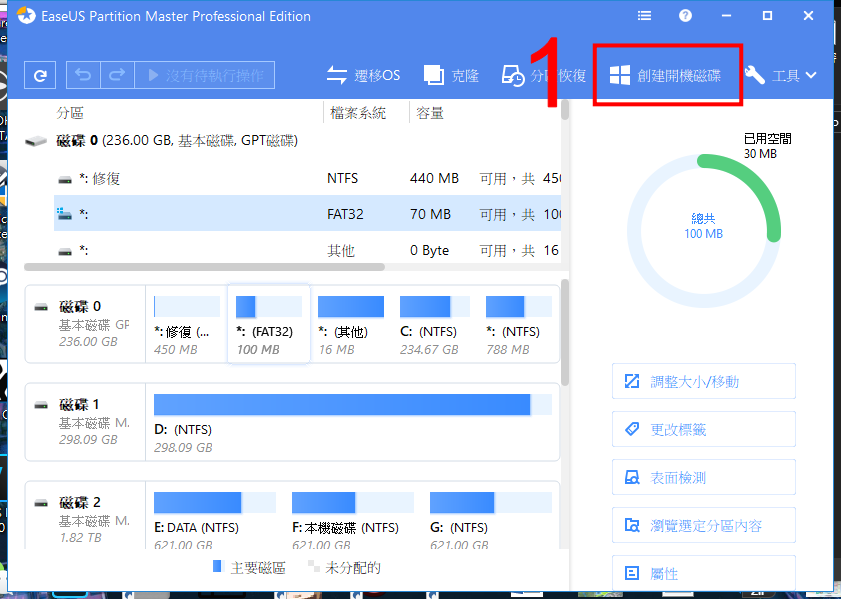Click the drive icon of 磁碟 0 header row
This screenshot has height=599, width=841.
tap(36, 142)
